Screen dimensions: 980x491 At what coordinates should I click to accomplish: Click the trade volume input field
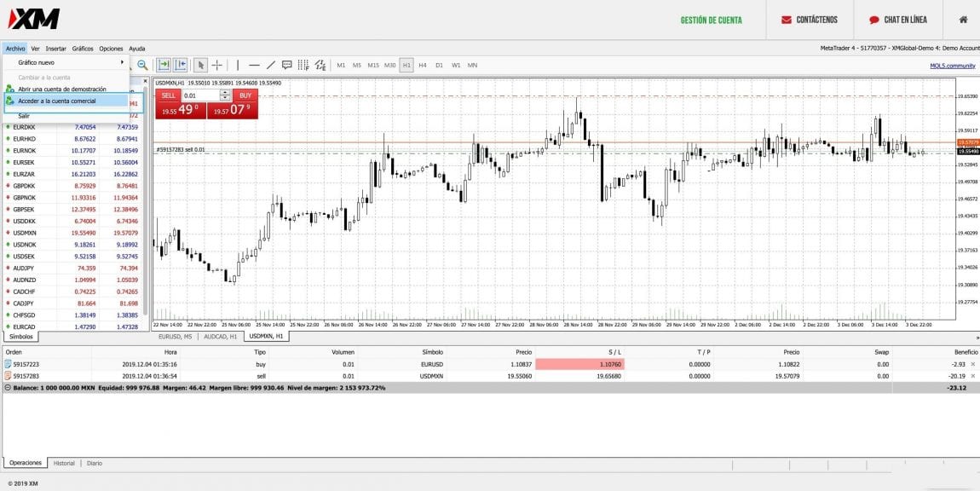200,96
